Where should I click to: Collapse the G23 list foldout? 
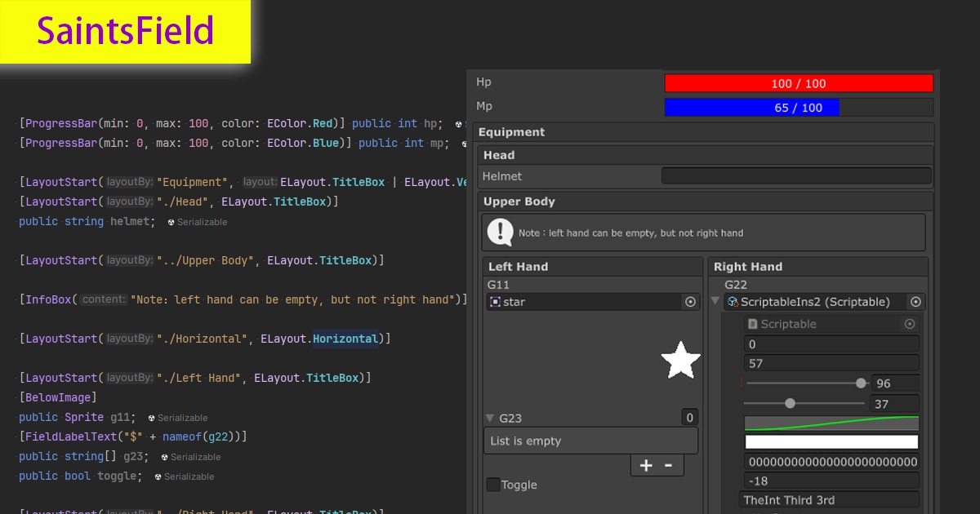tap(491, 418)
